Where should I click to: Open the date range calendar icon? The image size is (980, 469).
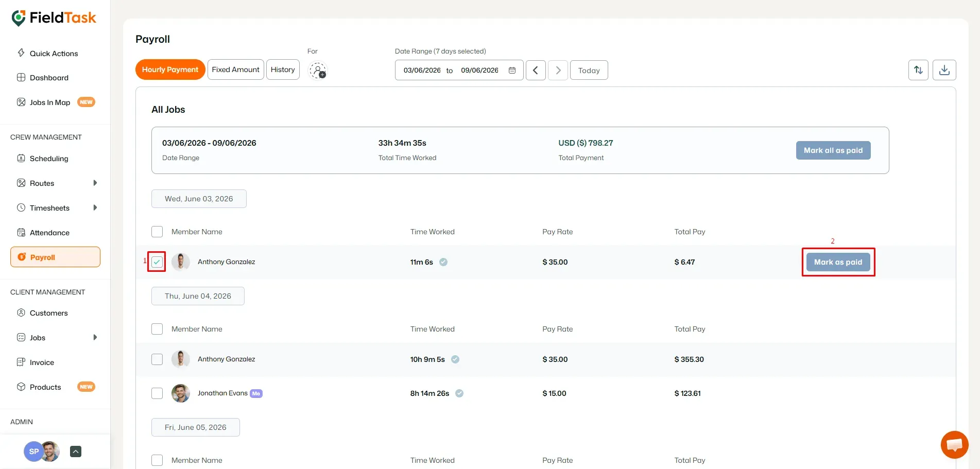pos(512,71)
